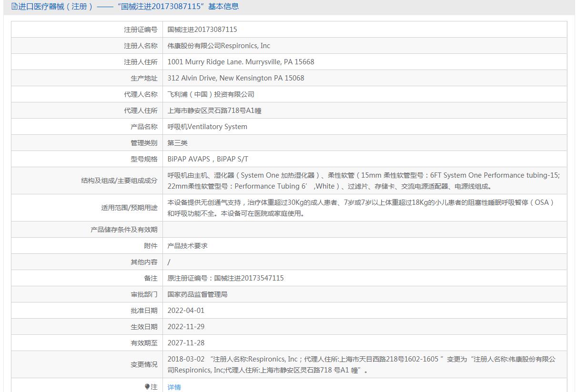This screenshot has width=587, height=392.
Task: Click agent address 上海市静安区灵石路718号A1幢
Action: [x=214, y=111]
